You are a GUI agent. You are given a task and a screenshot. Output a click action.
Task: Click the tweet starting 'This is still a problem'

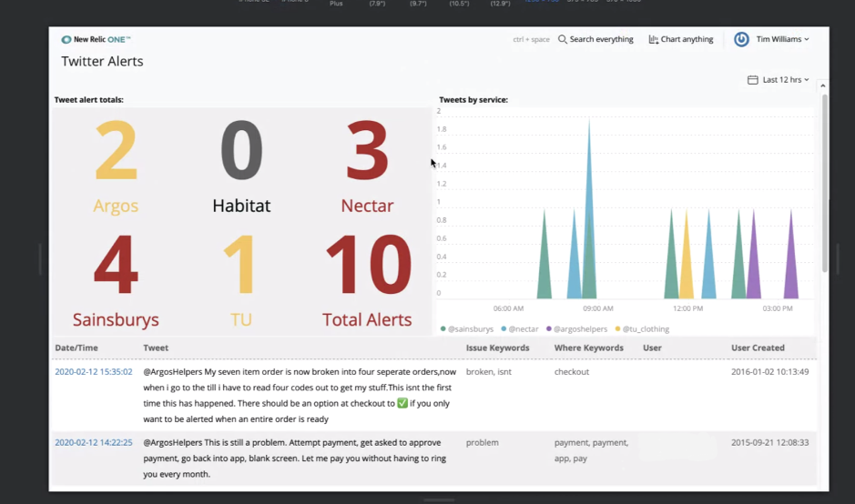pyautogui.click(x=294, y=459)
